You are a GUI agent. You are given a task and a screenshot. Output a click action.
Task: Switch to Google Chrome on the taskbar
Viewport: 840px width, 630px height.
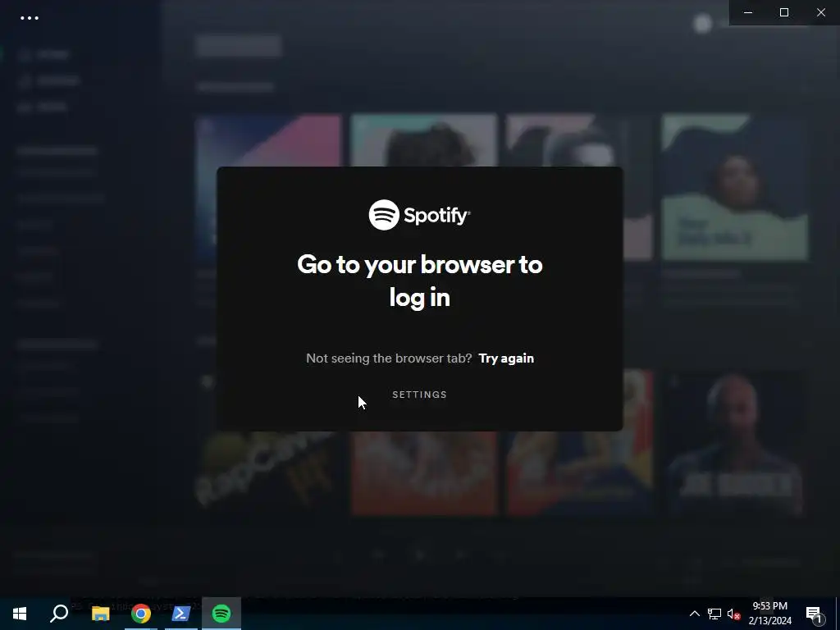pos(141,614)
